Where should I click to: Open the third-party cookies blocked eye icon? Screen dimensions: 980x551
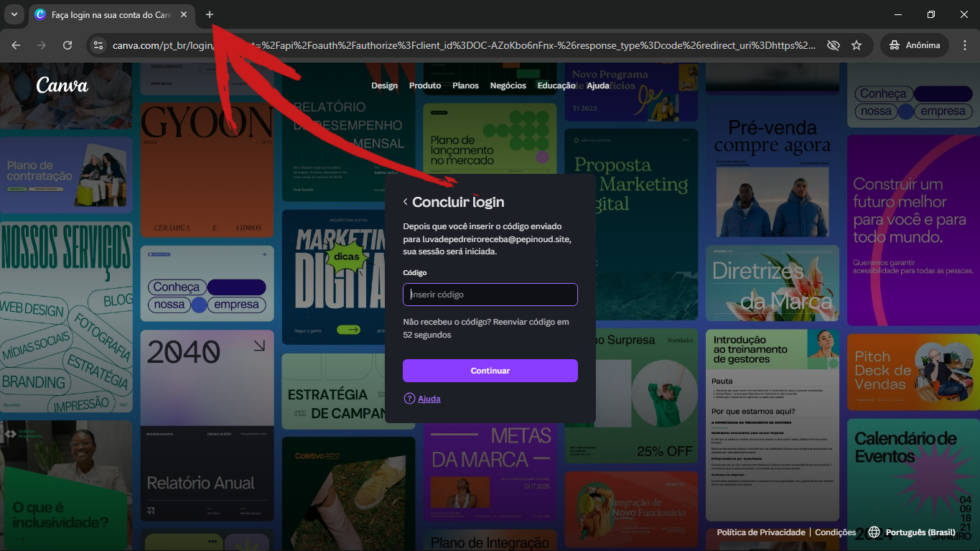click(833, 45)
